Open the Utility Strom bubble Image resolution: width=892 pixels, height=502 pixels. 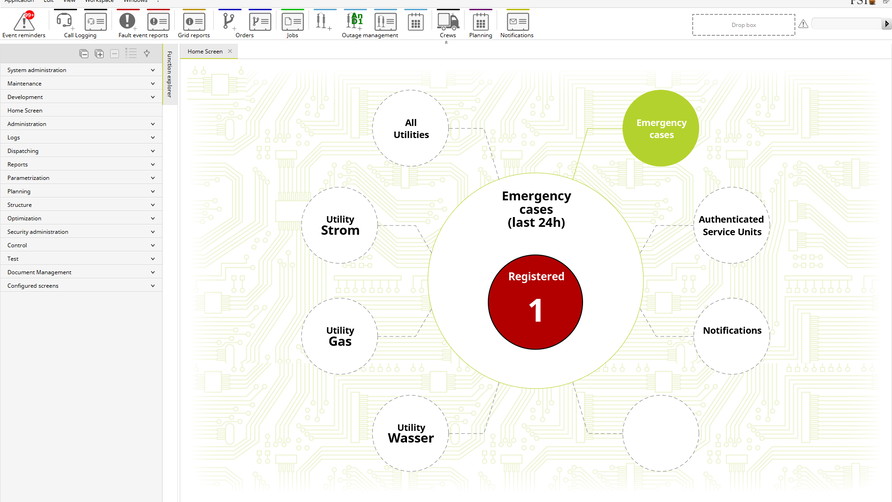click(x=340, y=225)
